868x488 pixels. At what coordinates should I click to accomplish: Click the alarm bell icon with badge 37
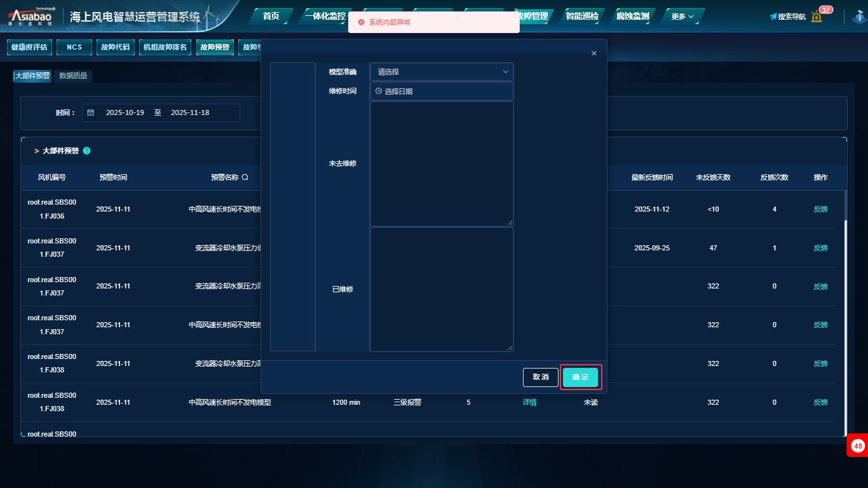coord(817,17)
